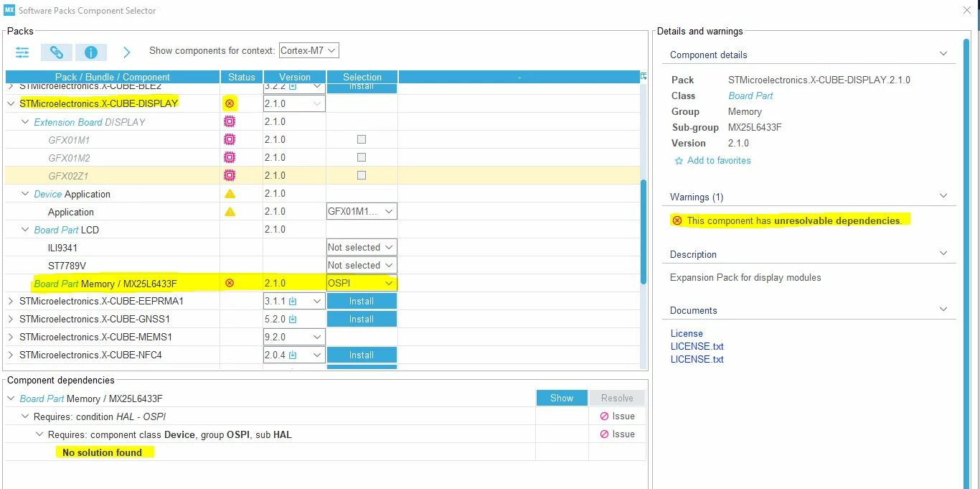Click the chip status icon for GFX01M2

click(230, 157)
